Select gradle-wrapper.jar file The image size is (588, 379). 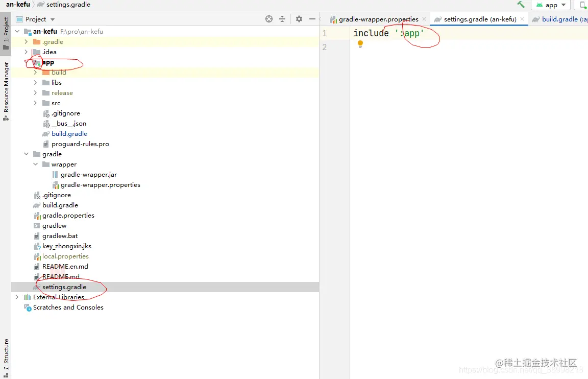click(89, 175)
